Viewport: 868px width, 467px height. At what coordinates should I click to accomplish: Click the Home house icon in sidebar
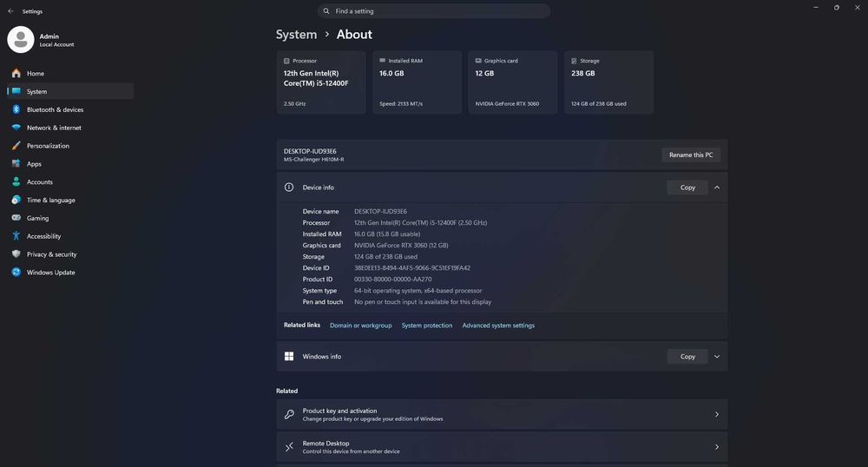[x=16, y=73]
